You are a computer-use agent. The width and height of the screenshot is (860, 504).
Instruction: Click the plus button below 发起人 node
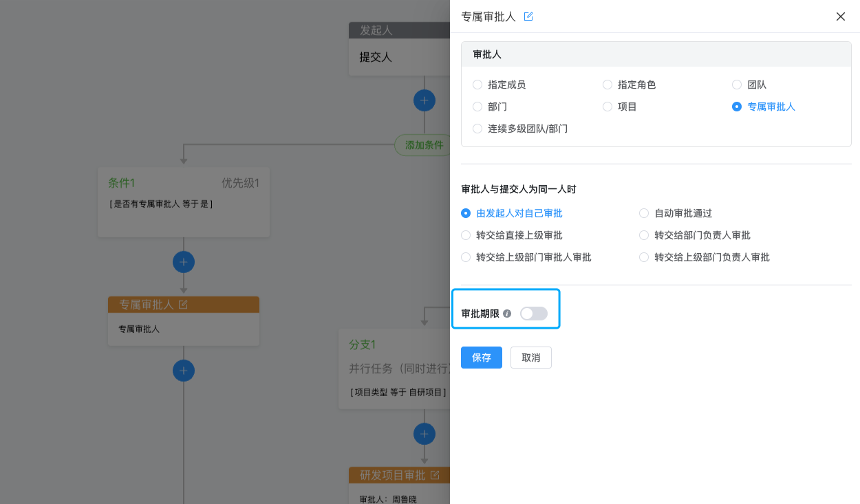(424, 100)
